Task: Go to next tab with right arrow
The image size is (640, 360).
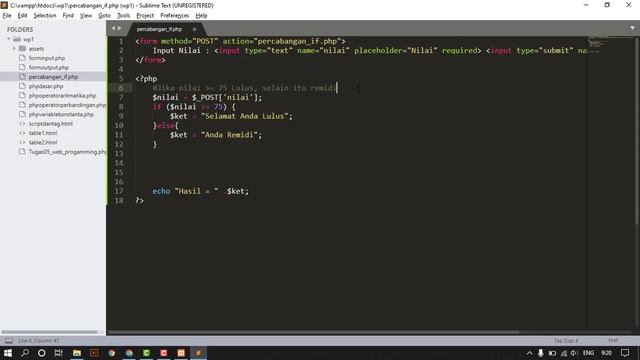Action: coord(120,28)
